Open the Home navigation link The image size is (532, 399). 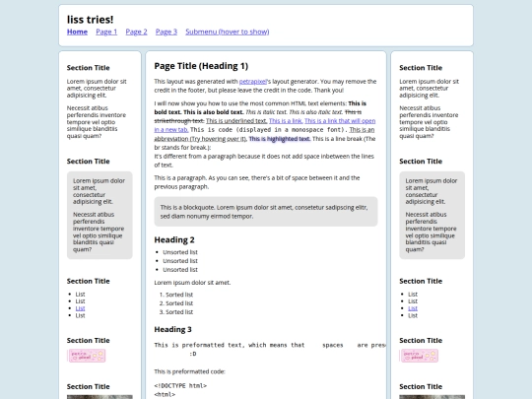(77, 32)
